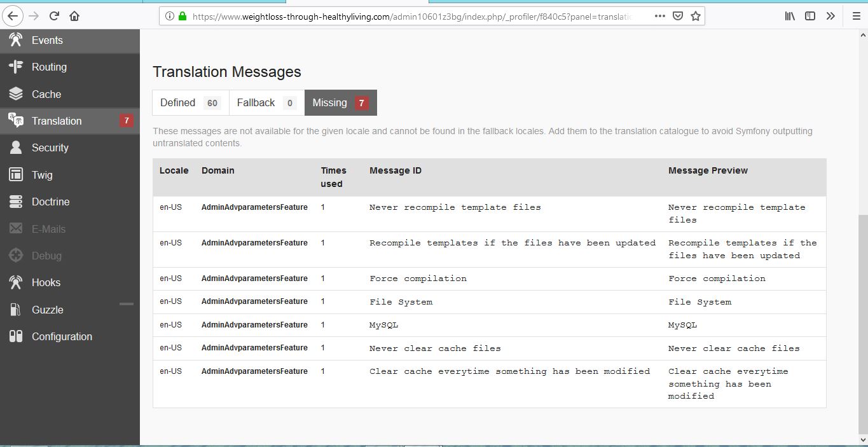
Task: Switch to the Defined translations tab
Action: (x=189, y=102)
